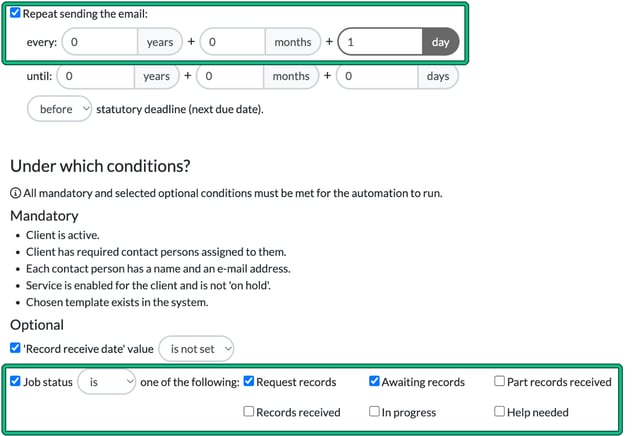Click 'Service is enabled for the client' bullet
Image resolution: width=632 pixels, height=436 pixels.
(x=148, y=285)
